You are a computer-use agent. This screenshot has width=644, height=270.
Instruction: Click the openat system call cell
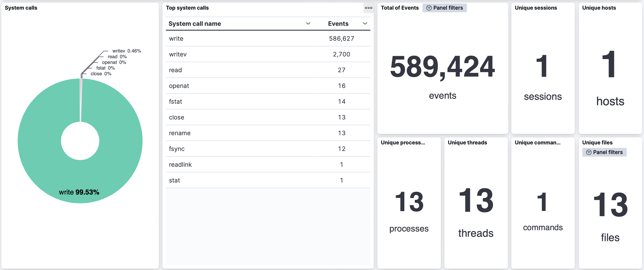click(179, 86)
